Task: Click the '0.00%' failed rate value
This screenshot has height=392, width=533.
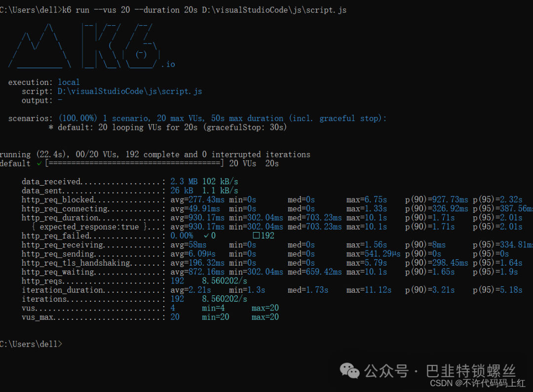Action: [182, 236]
